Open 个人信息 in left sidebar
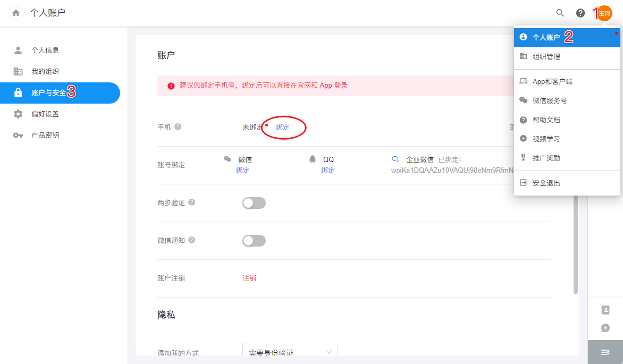The height and width of the screenshot is (364, 623). [45, 50]
